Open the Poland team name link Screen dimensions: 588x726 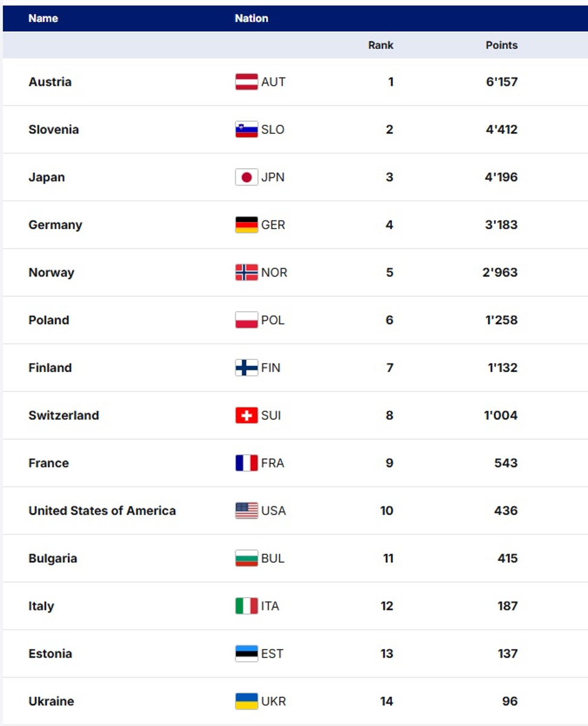[48, 320]
